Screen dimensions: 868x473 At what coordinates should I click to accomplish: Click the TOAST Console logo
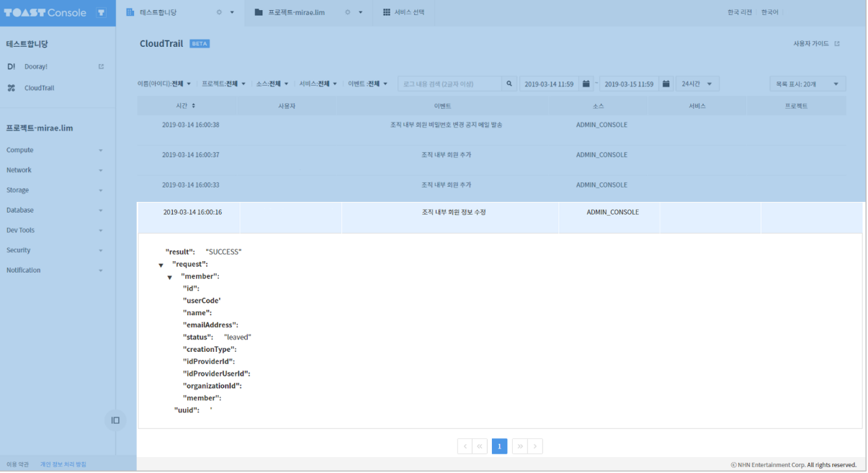coord(45,13)
